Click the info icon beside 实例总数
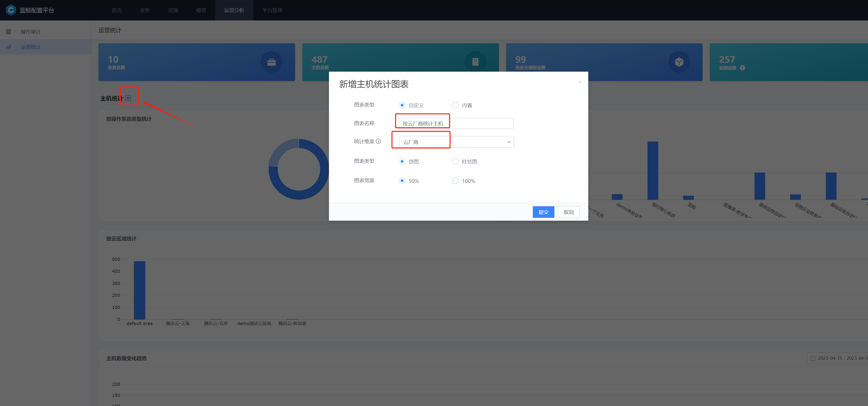 coord(742,68)
